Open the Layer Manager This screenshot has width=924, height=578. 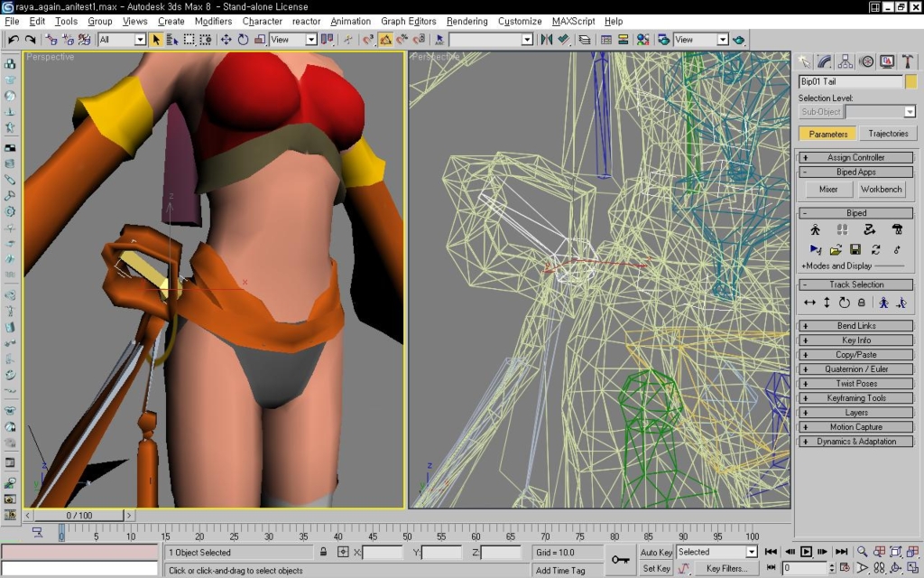tap(585, 40)
